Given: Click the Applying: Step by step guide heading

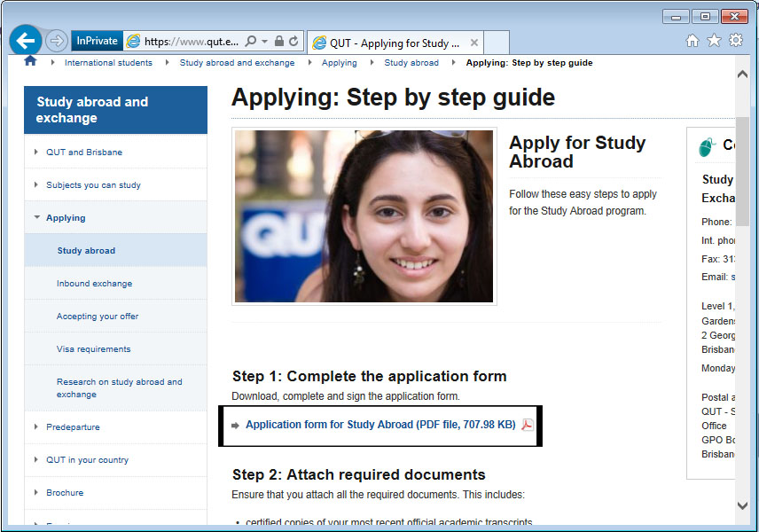Looking at the screenshot, I should tap(393, 98).
